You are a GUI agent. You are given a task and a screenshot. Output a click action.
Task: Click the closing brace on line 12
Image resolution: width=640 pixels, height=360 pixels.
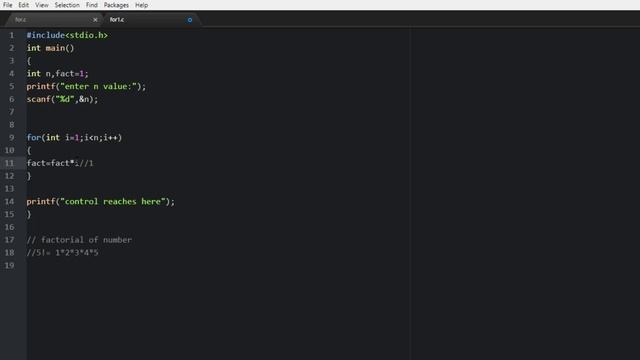[29, 176]
